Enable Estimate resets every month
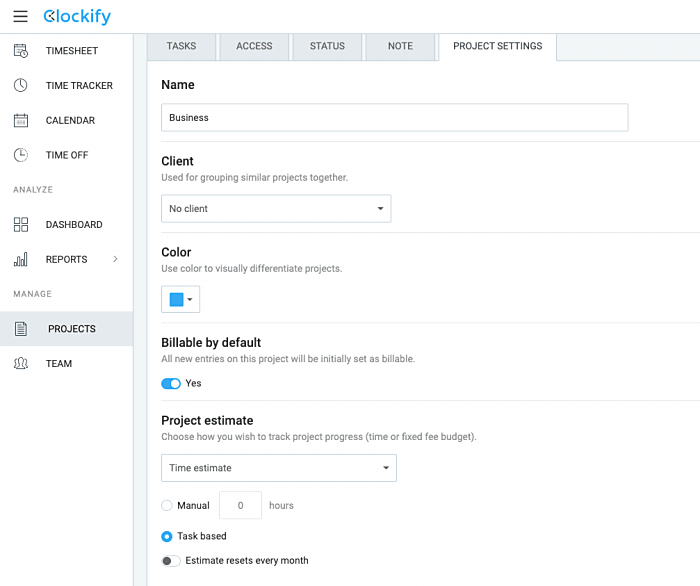Screen dimensions: 700x586 [x=171, y=561]
